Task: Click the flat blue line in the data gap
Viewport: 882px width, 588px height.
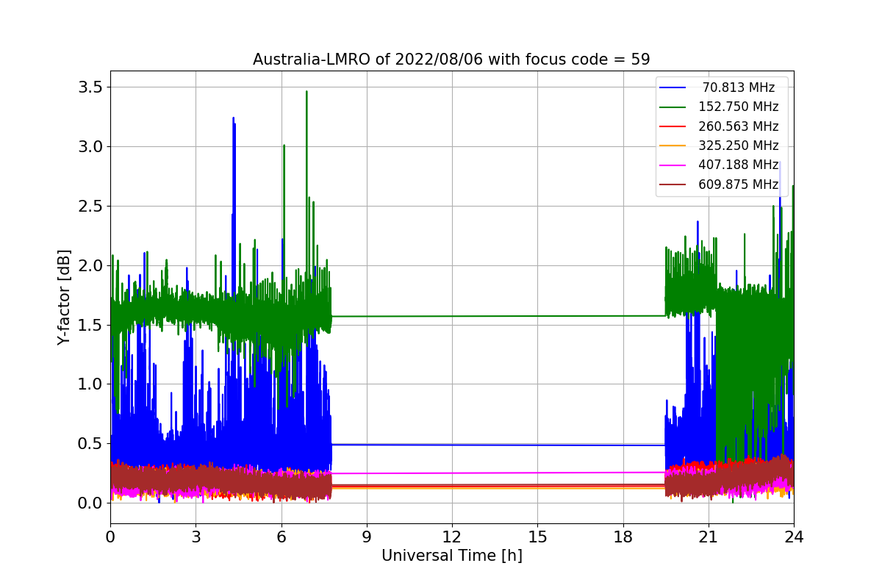Action: (498, 445)
